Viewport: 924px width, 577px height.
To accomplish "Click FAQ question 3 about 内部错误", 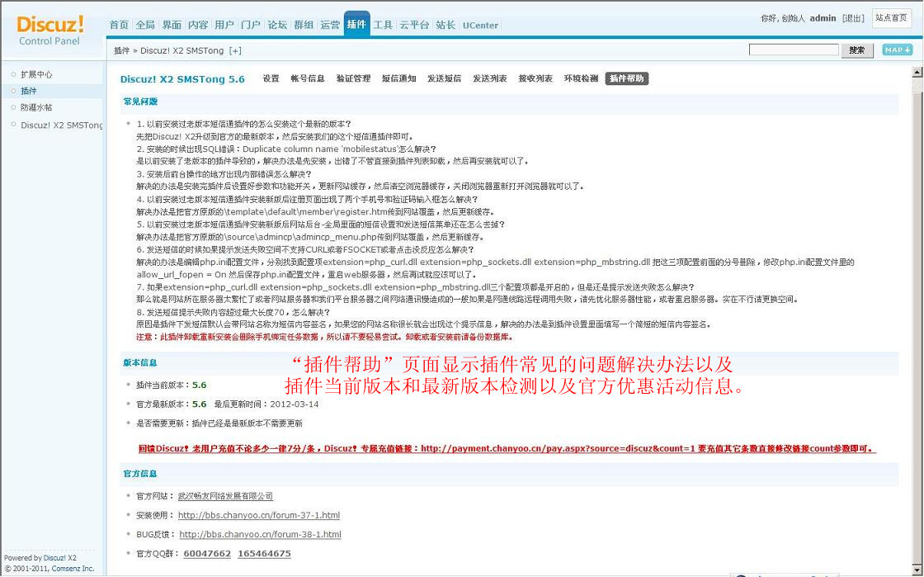I will tap(224, 174).
